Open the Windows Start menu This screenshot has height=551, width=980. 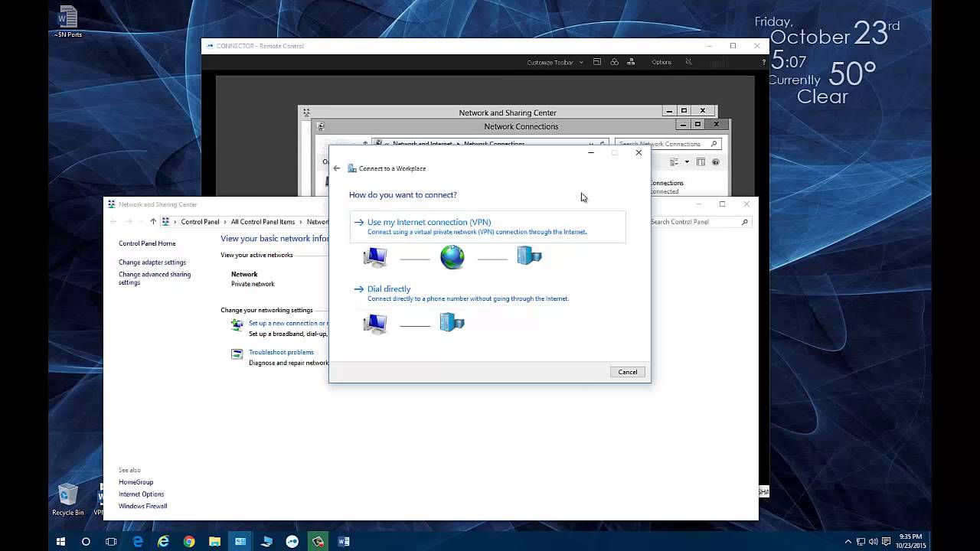60,541
